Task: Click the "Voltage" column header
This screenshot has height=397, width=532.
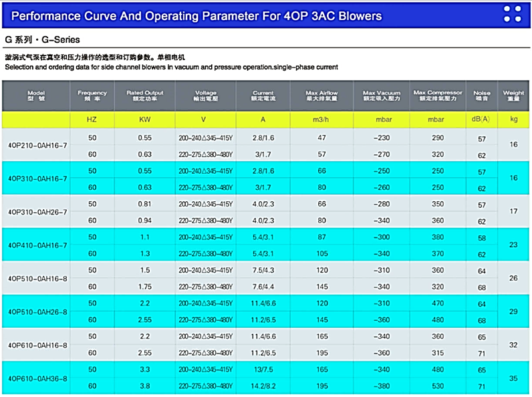Action: [206, 96]
